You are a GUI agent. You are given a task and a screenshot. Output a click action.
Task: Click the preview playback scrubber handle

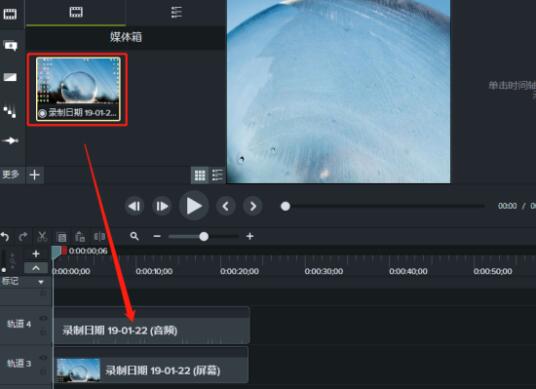pyautogui.click(x=285, y=206)
